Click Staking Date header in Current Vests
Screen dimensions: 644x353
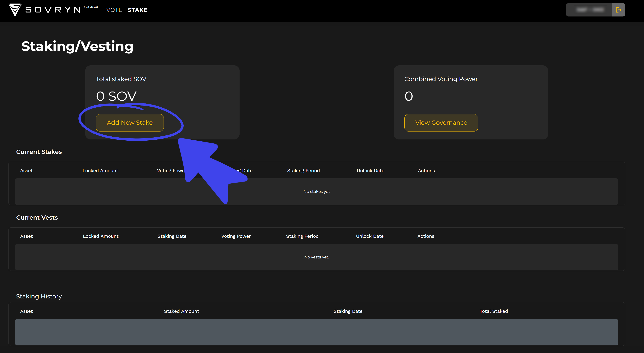(172, 236)
